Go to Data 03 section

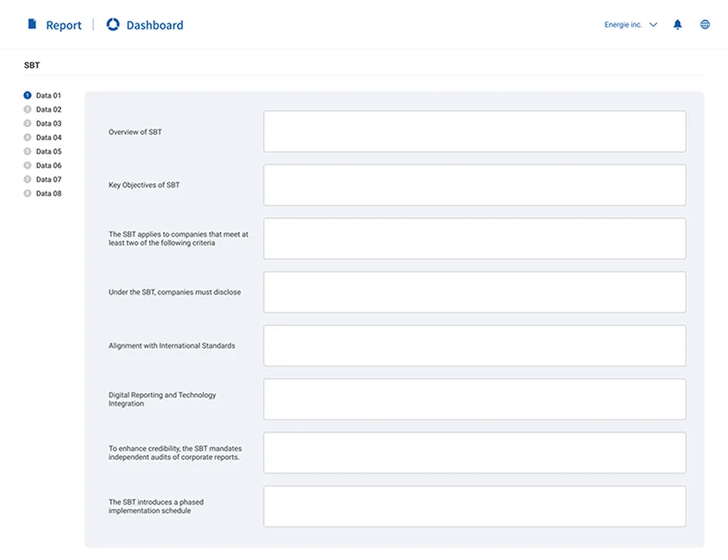pos(48,123)
